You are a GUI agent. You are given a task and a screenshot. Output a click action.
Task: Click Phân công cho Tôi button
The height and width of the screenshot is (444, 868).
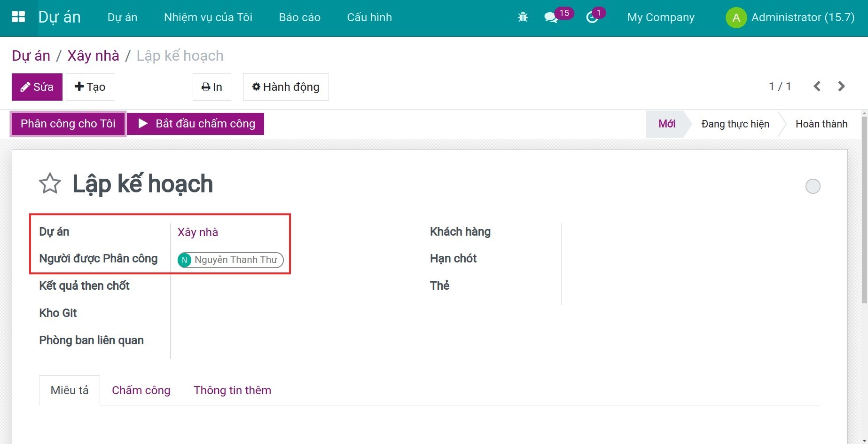pos(68,124)
